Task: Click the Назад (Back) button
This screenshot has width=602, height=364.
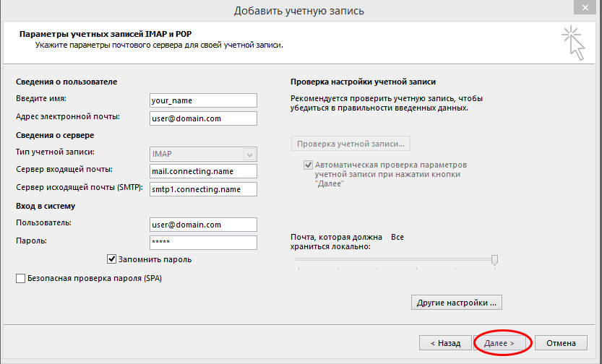Action: click(x=445, y=343)
